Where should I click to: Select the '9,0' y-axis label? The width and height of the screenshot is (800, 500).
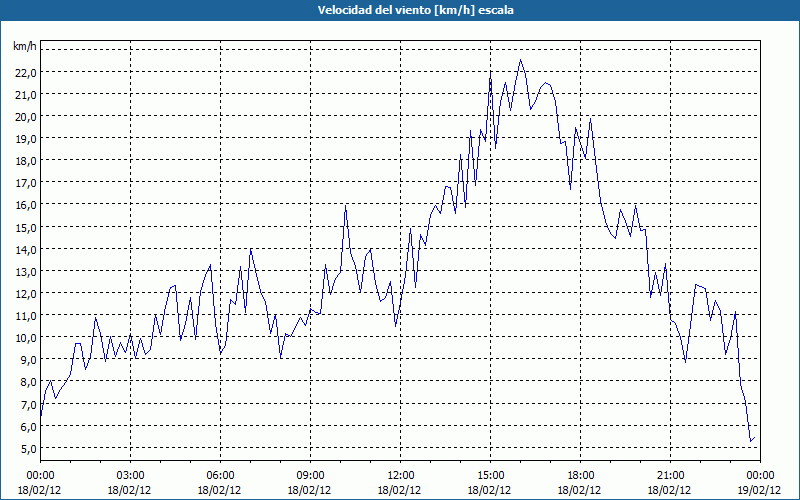28,360
